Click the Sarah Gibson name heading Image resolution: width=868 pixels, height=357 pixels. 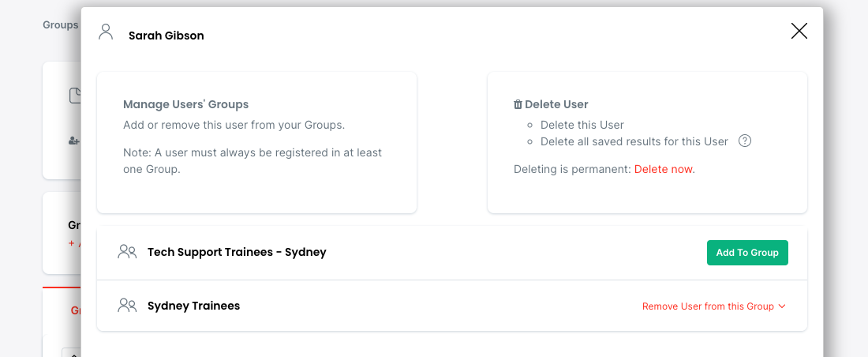tap(166, 36)
